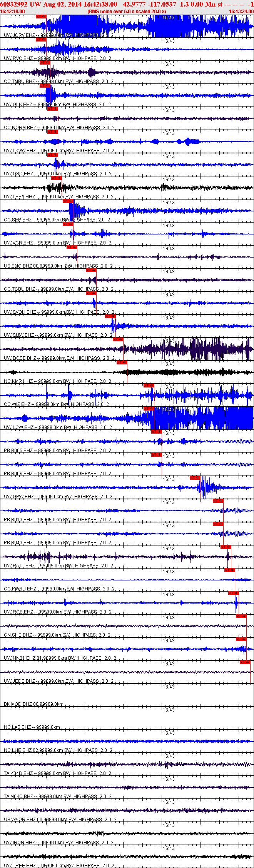Screen dimensions: 254x868
Task: Select the red pick flag on UW.LEBA trace
Action: tap(56, 178)
